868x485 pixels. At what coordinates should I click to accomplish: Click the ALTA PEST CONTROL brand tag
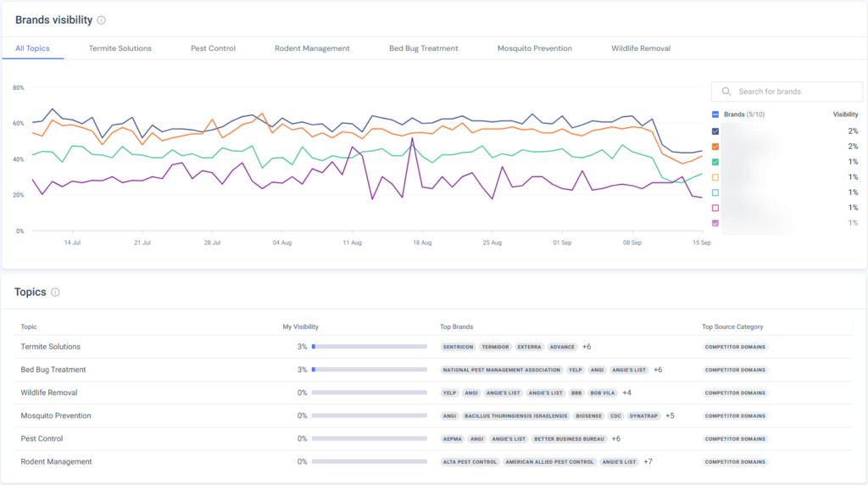470,462
